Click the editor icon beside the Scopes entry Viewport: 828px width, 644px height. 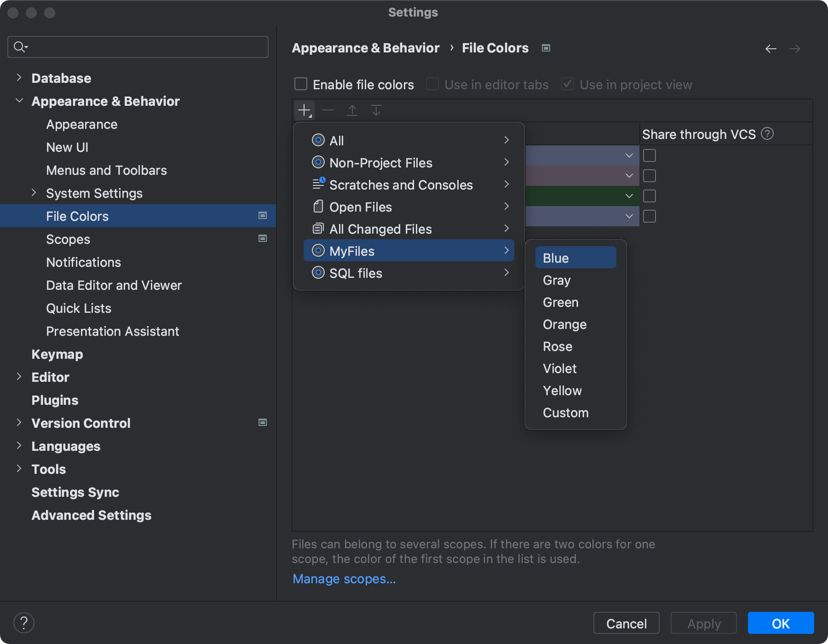pyautogui.click(x=263, y=239)
